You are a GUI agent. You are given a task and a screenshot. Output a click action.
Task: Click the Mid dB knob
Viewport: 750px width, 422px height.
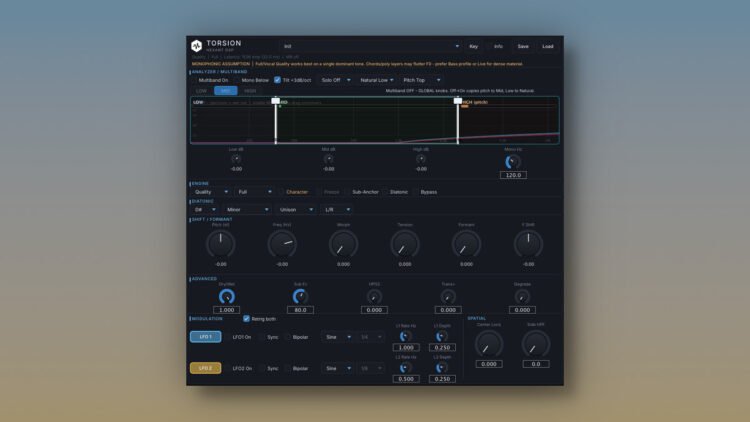click(x=329, y=159)
